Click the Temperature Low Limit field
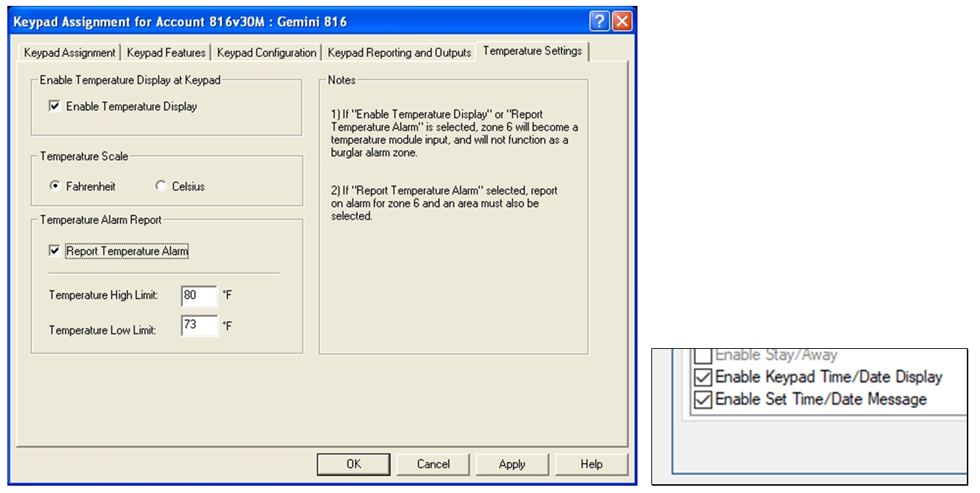The width and height of the screenshot is (980, 493). [x=199, y=325]
